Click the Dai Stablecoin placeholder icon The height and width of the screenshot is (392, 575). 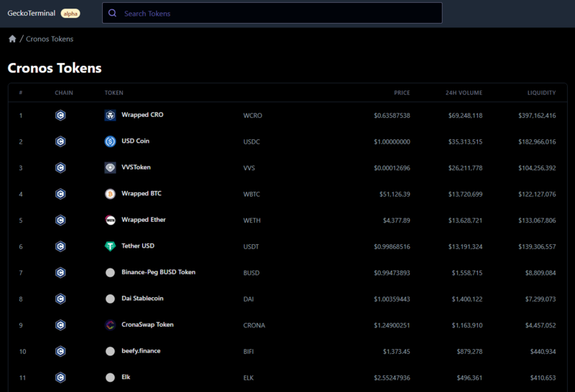(x=110, y=299)
